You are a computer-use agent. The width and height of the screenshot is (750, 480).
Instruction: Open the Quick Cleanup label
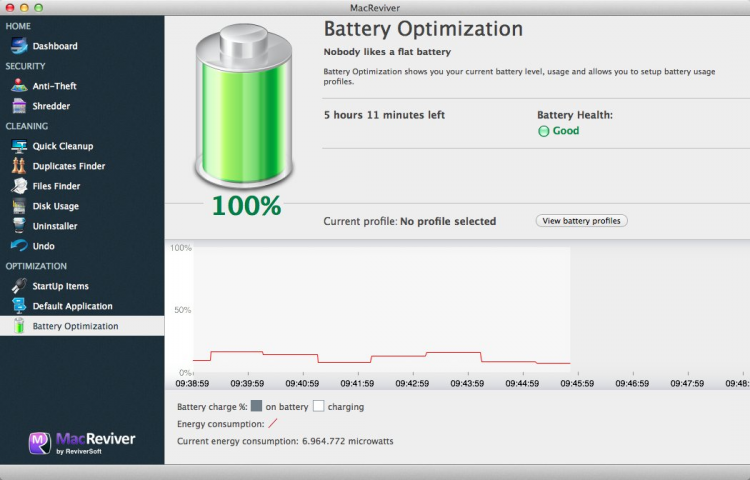point(63,146)
